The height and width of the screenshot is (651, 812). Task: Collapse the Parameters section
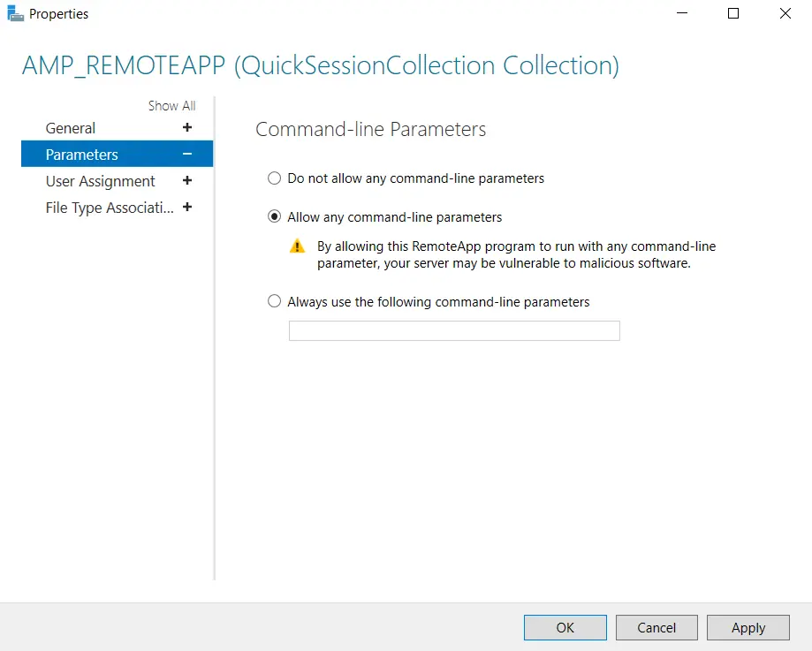point(186,153)
